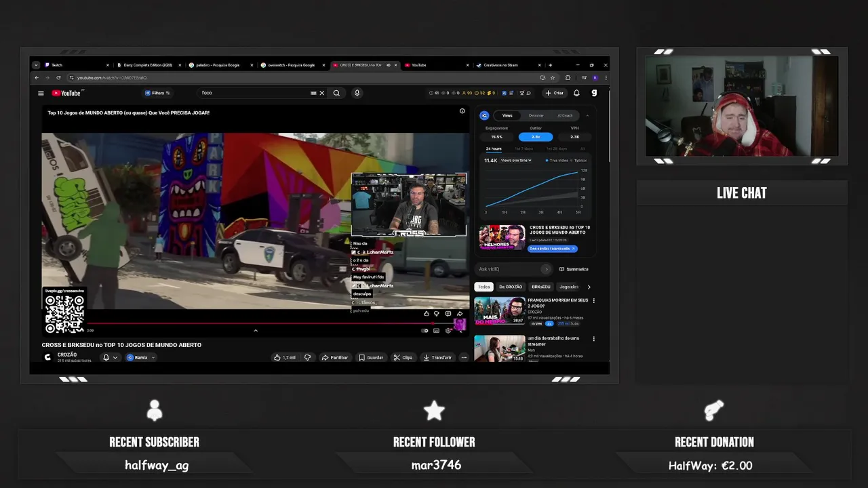Click the CROZÃO channel avatar

47,357
